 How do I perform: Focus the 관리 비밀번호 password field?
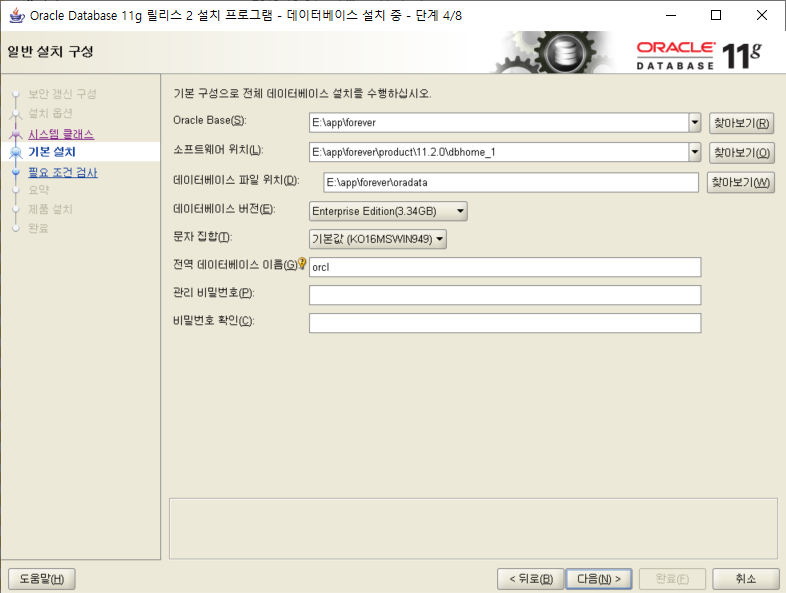coord(505,295)
